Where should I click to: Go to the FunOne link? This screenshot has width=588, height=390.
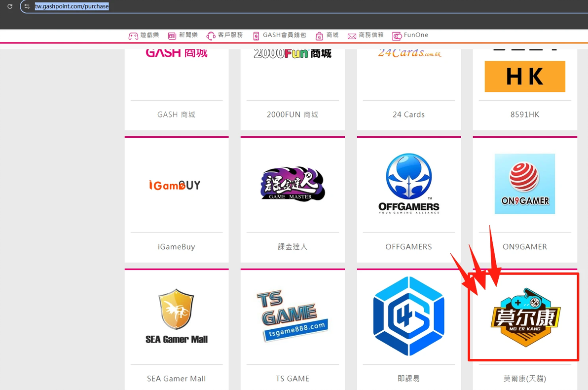click(x=410, y=35)
